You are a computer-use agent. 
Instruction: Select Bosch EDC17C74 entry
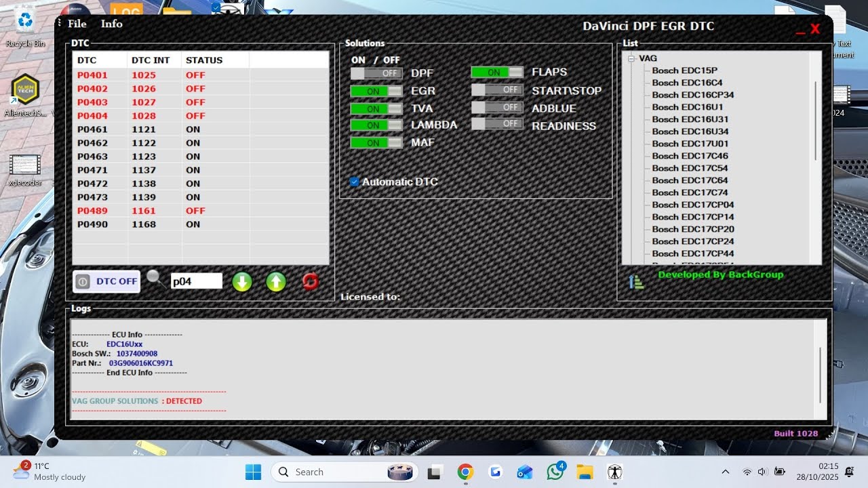pyautogui.click(x=690, y=192)
